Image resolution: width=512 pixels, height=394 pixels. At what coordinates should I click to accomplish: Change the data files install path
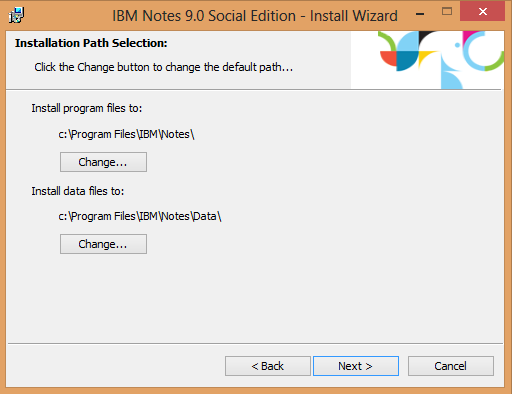pyautogui.click(x=103, y=244)
